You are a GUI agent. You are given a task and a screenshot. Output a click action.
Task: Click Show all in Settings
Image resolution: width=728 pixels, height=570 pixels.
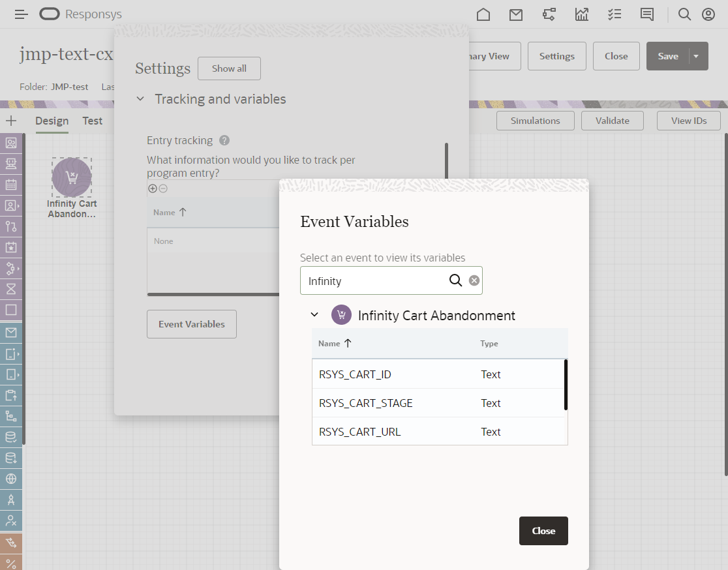[x=229, y=68]
